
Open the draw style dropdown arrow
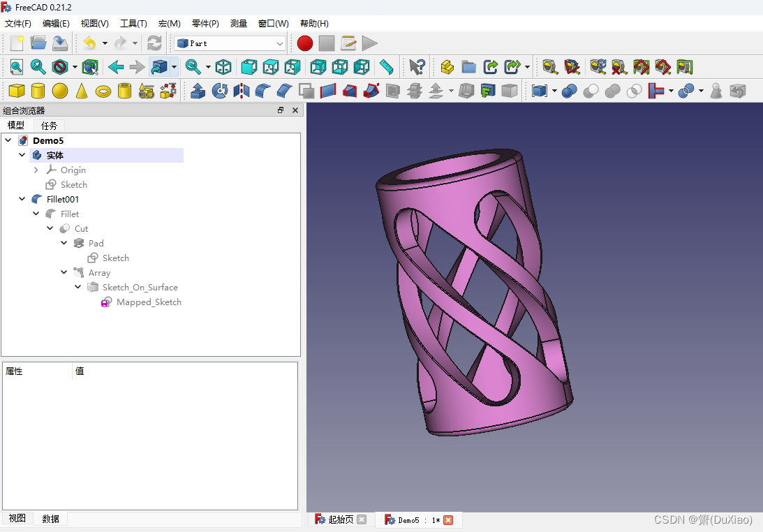click(75, 67)
